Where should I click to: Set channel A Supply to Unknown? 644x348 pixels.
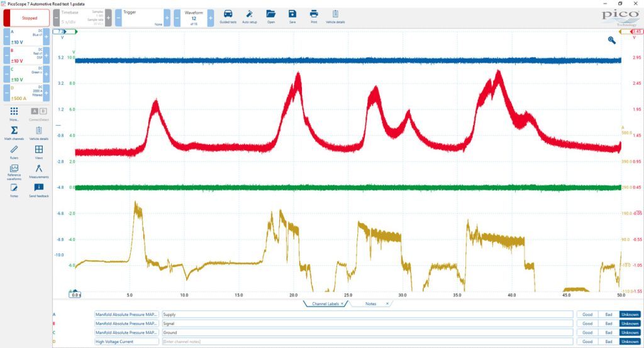tap(630, 314)
